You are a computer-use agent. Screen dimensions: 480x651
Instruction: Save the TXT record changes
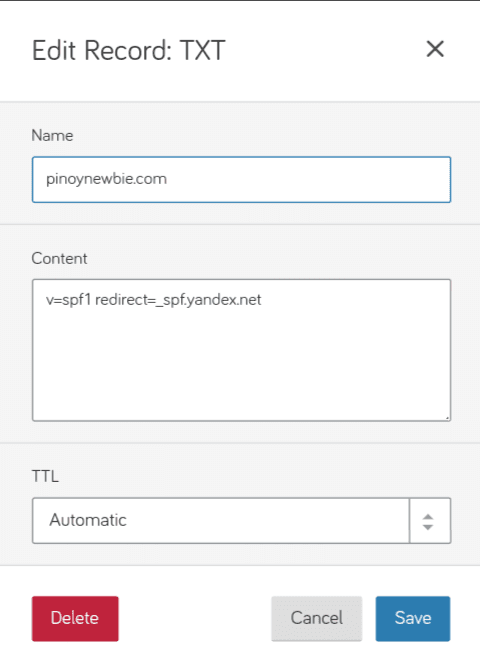[x=413, y=619]
